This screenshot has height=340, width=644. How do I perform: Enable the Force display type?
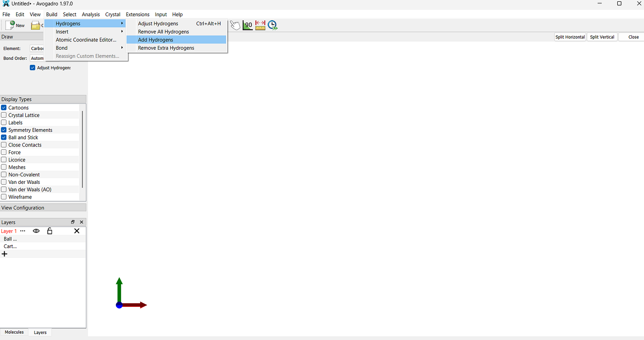pyautogui.click(x=4, y=152)
